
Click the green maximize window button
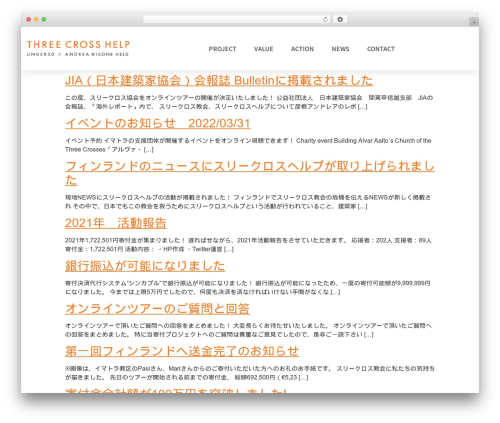(x=44, y=19)
